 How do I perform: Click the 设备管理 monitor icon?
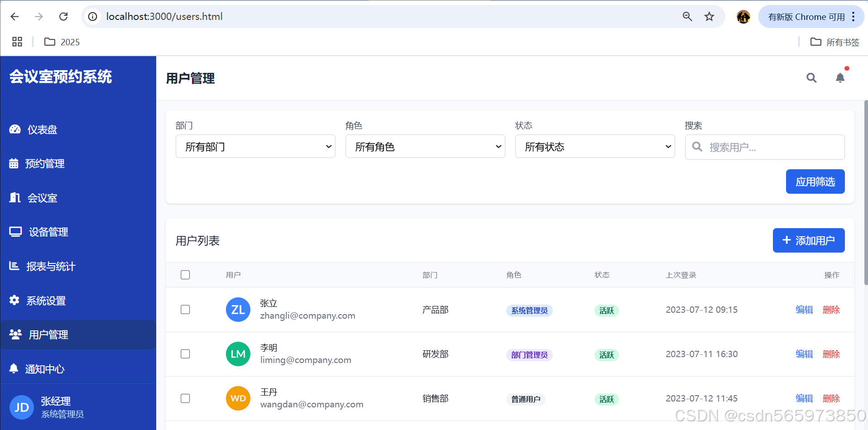click(x=15, y=232)
